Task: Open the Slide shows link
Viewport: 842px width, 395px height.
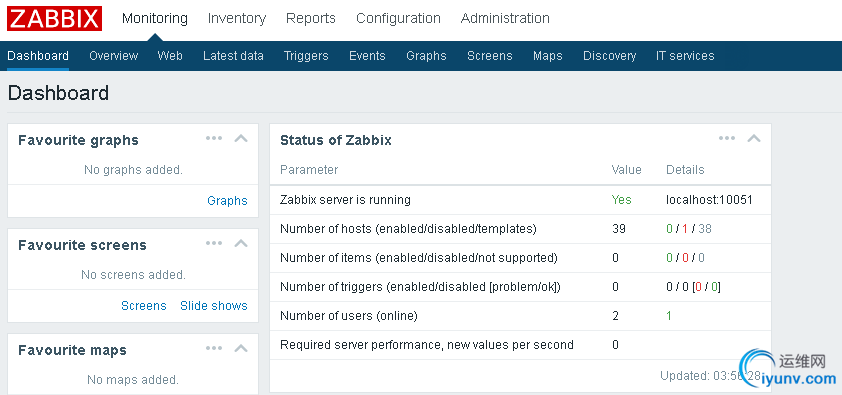Action: (214, 306)
